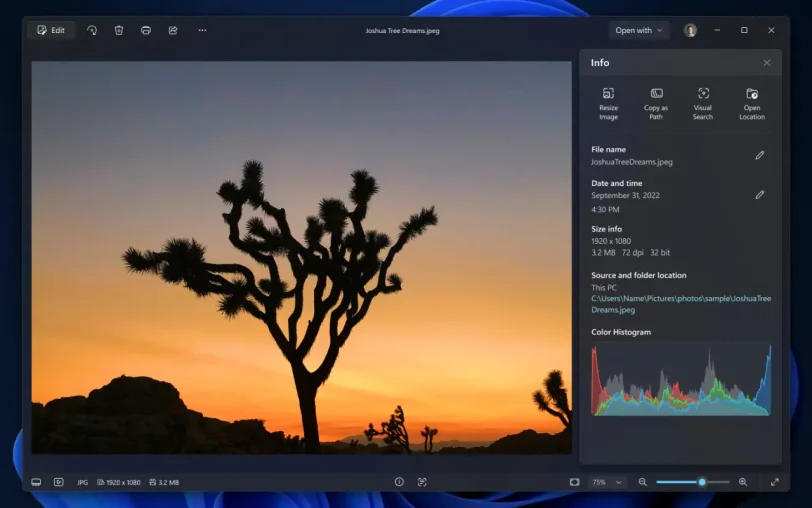Minimize the Photos window
The image size is (812, 508).
(717, 31)
